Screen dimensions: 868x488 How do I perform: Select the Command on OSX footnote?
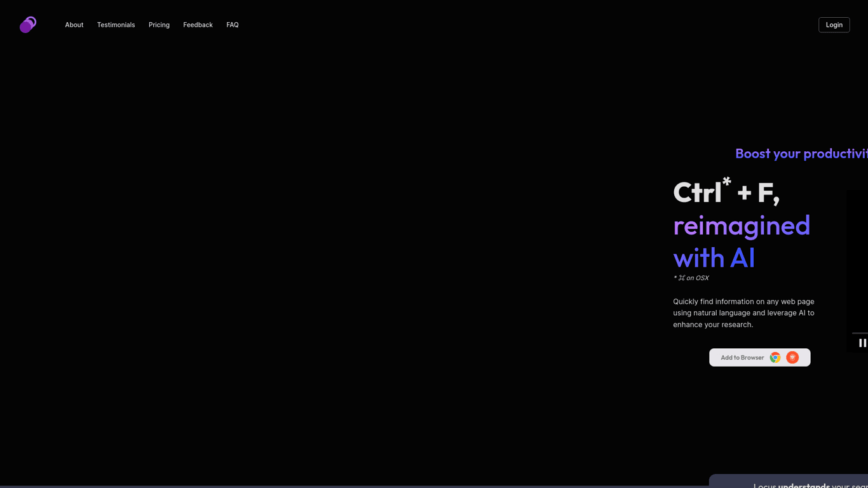pos(691,278)
